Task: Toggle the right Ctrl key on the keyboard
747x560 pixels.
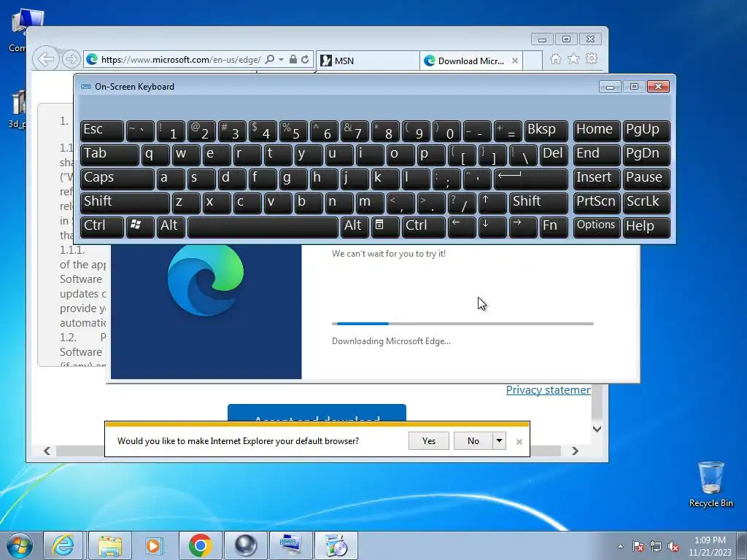Action: 424,226
